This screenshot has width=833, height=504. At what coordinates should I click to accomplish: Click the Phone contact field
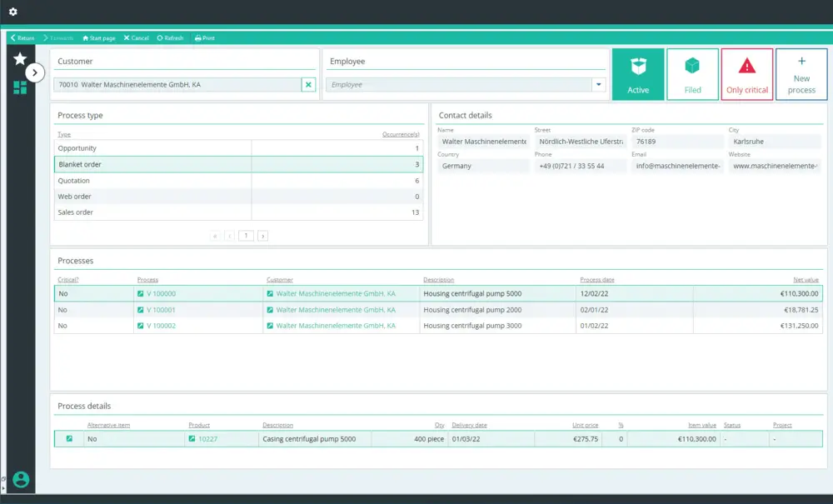[x=580, y=166]
